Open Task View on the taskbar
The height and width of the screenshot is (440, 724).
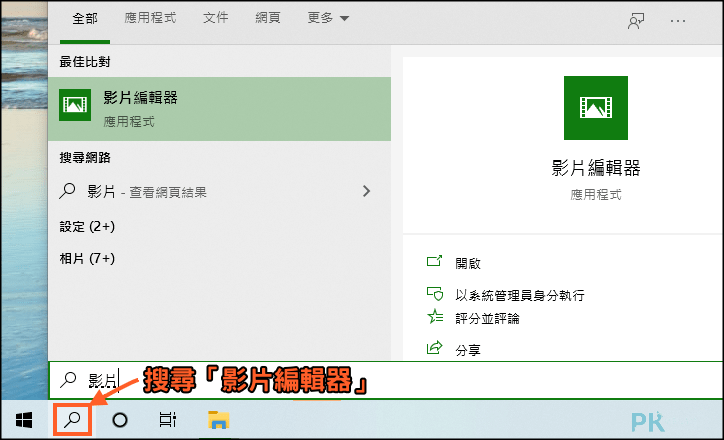click(167, 420)
